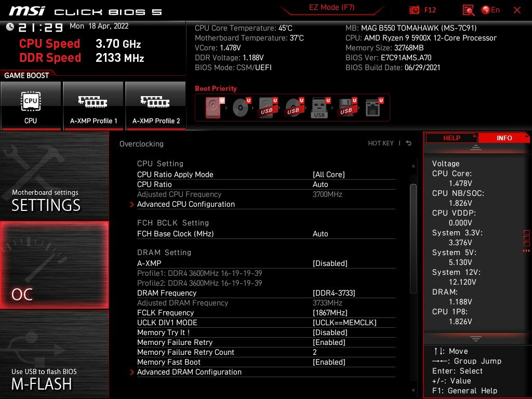
Task: Select the CD/DVD drive in Boot Priority
Action: coord(239,107)
